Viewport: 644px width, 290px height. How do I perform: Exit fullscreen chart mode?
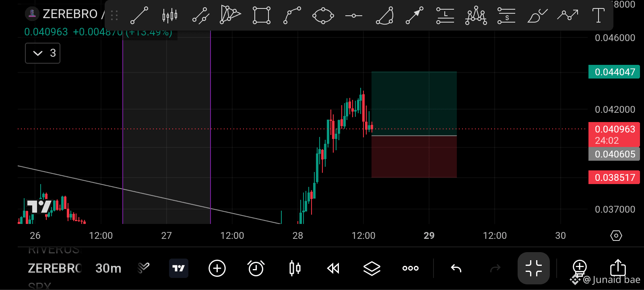pos(534,268)
